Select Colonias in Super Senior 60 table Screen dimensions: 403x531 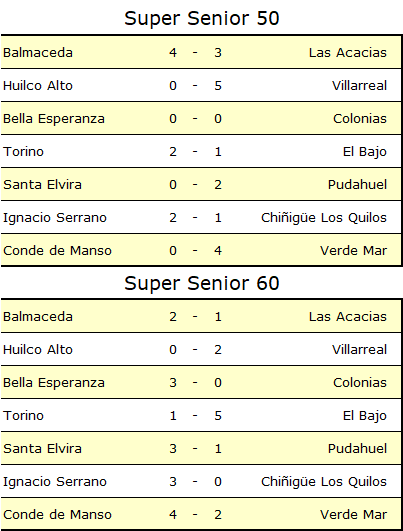pyautogui.click(x=360, y=383)
